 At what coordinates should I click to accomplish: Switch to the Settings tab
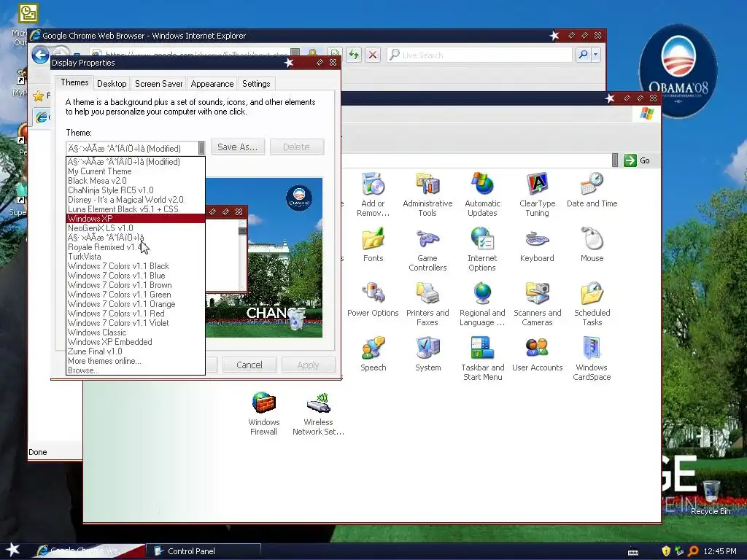tap(256, 84)
